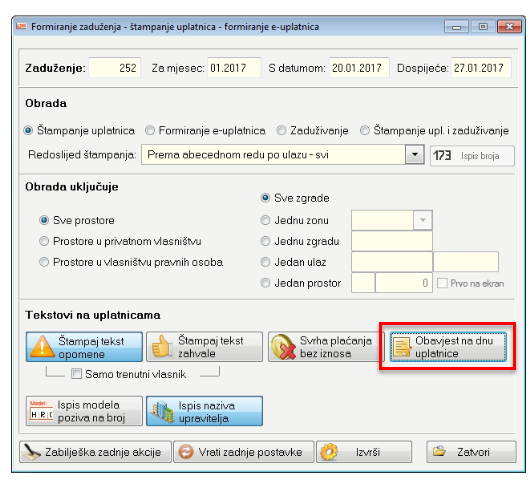531x483 pixels.
Task: Click the Zaduženje number field
Action: point(114,68)
